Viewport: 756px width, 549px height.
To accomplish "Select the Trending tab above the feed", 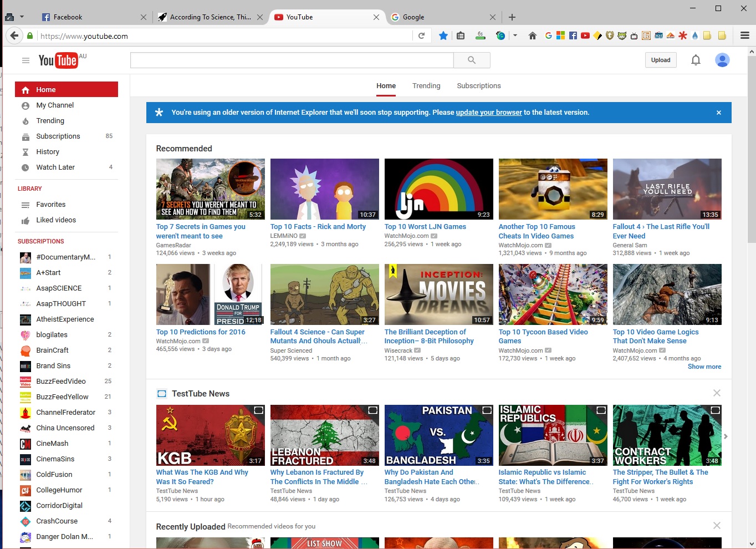I will tap(426, 86).
